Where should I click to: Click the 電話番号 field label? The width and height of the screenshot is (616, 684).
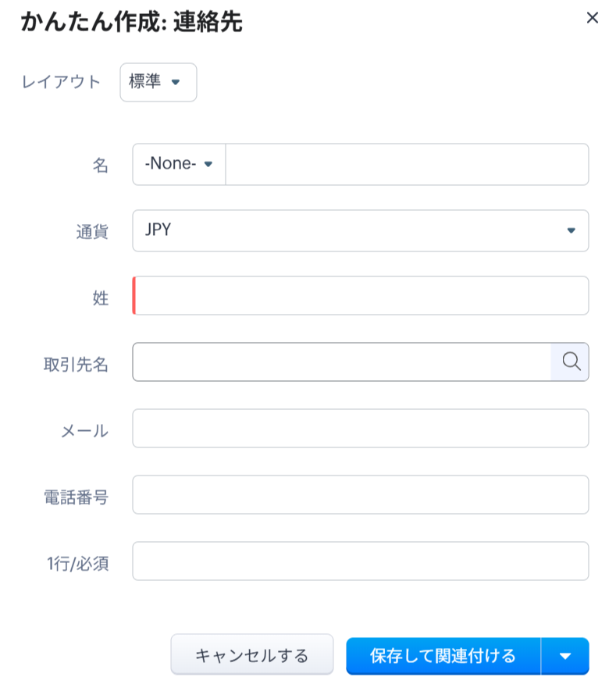click(76, 497)
